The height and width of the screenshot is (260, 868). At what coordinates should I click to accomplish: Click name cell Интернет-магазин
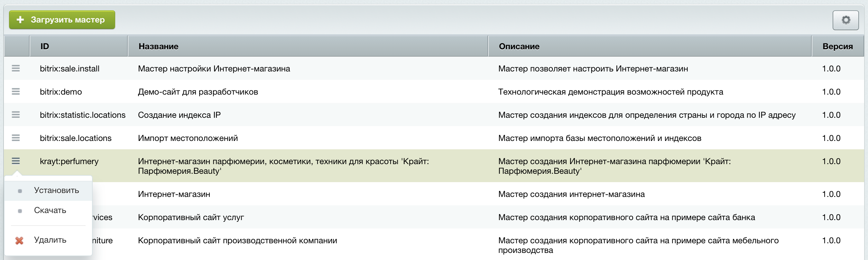174,194
